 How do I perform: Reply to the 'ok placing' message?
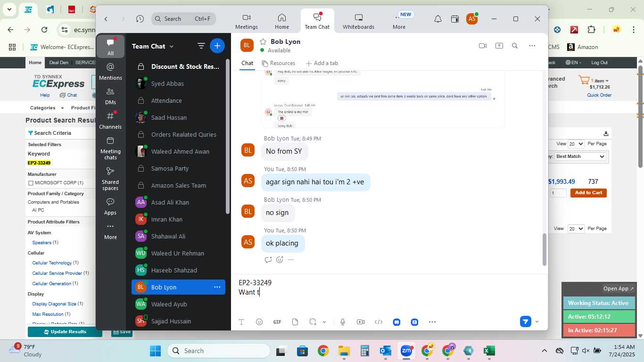[268, 260]
